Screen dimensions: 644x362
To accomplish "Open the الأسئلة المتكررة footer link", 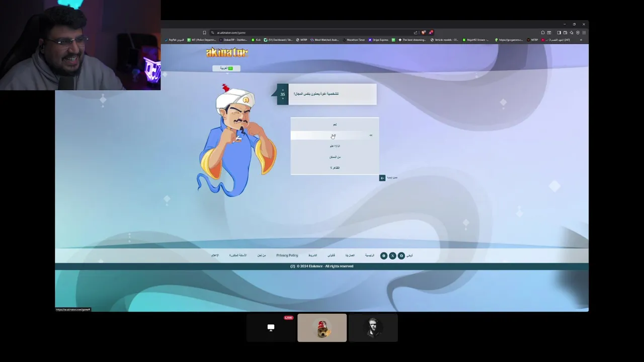I will coord(238,255).
